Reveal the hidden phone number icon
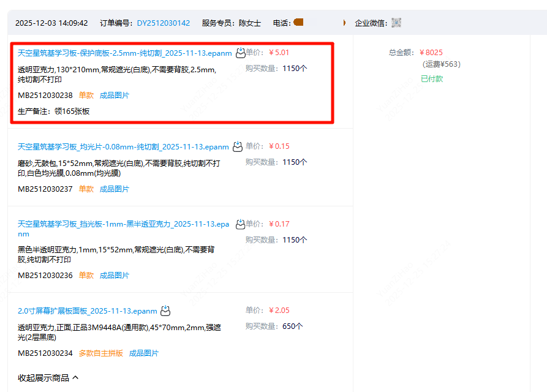The height and width of the screenshot is (392, 547). (x=298, y=23)
